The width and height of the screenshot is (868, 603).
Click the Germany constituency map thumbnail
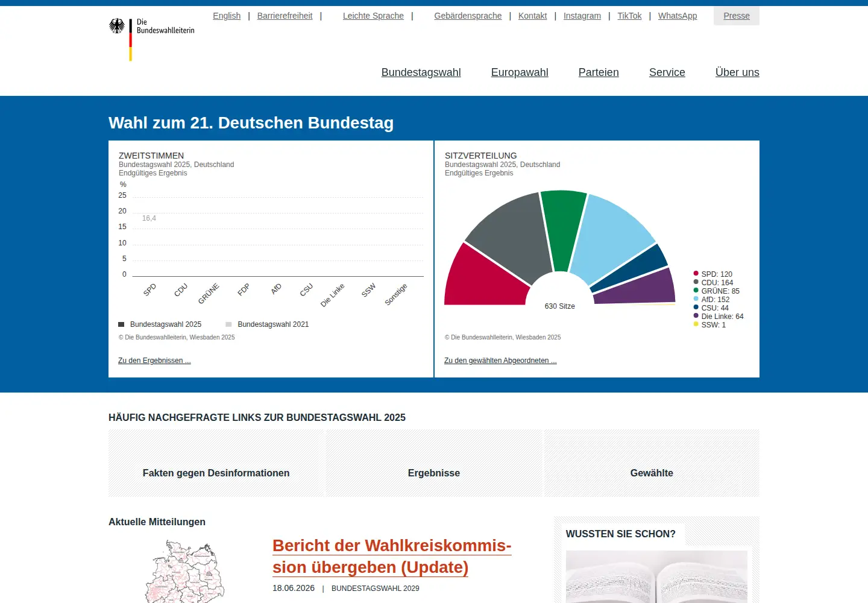tap(185, 572)
